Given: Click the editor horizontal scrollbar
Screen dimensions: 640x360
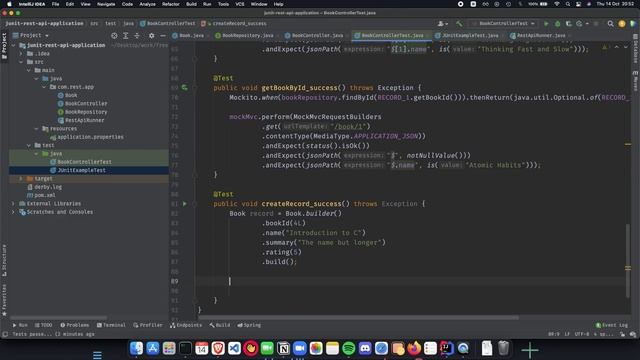Looking at the screenshot, I should click(x=358, y=317).
